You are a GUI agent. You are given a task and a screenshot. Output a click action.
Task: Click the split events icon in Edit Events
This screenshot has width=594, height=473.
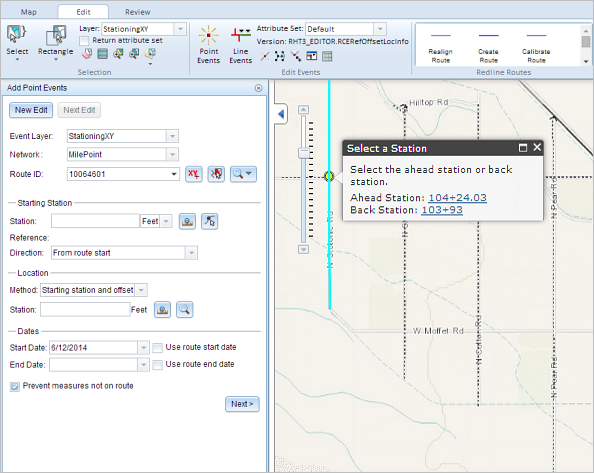pyautogui.click(x=280, y=56)
